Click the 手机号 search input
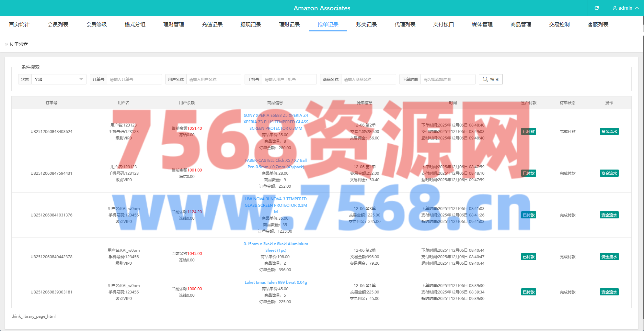 coord(289,79)
